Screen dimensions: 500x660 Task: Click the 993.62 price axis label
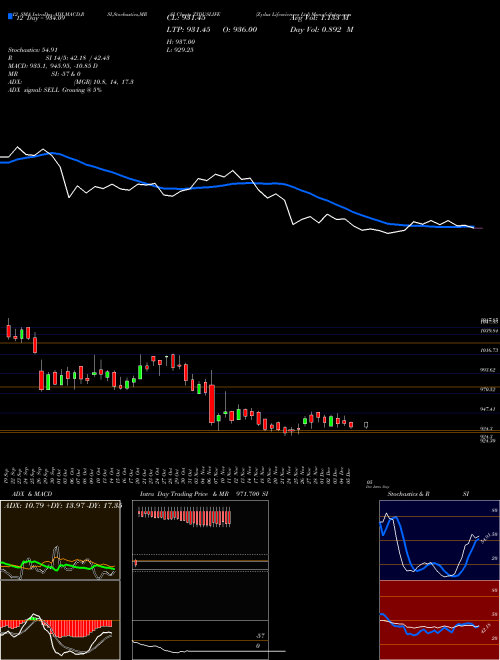(x=489, y=370)
